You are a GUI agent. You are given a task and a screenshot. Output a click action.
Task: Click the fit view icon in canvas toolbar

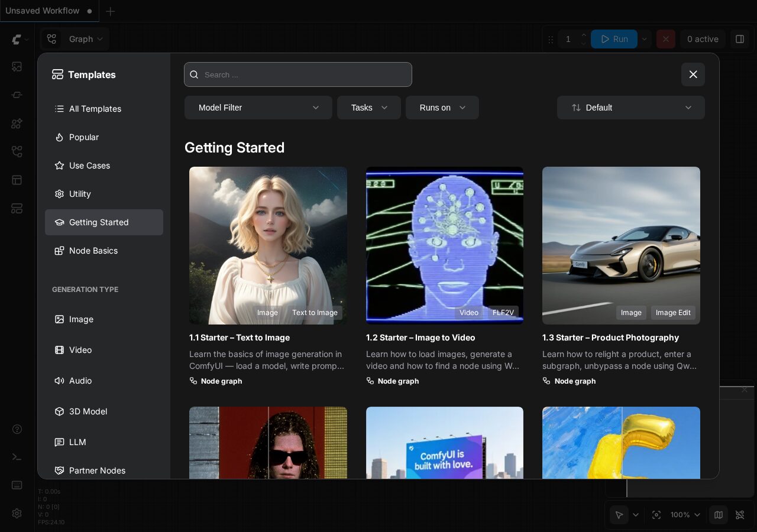tap(656, 515)
